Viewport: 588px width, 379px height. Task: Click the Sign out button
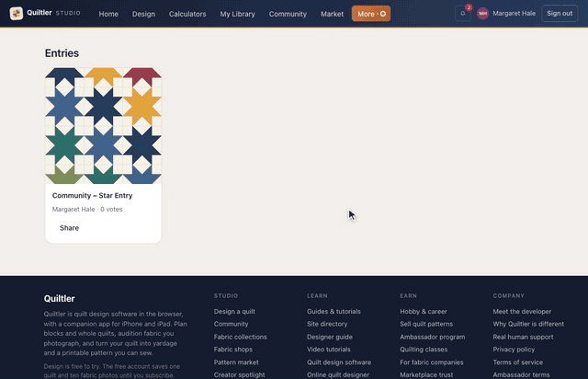[560, 14]
